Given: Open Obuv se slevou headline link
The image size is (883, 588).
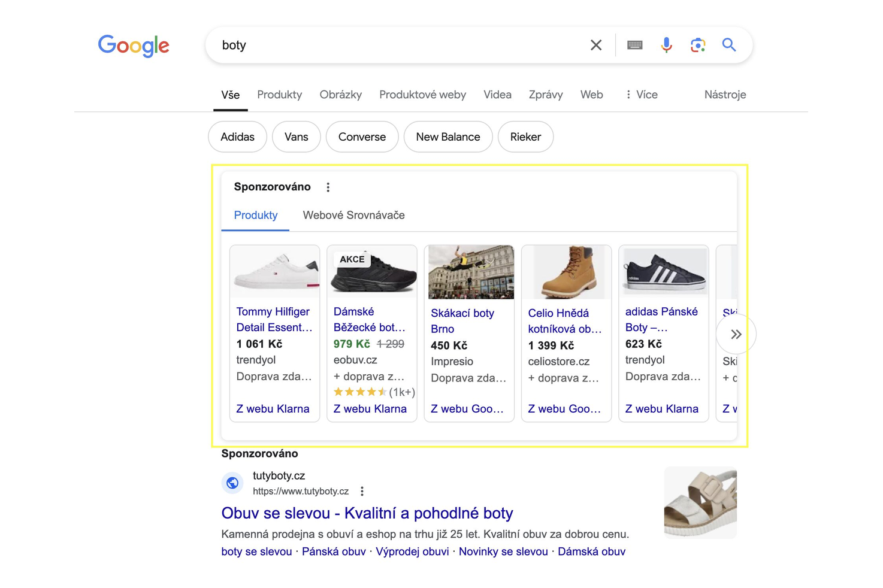Looking at the screenshot, I should click(367, 513).
